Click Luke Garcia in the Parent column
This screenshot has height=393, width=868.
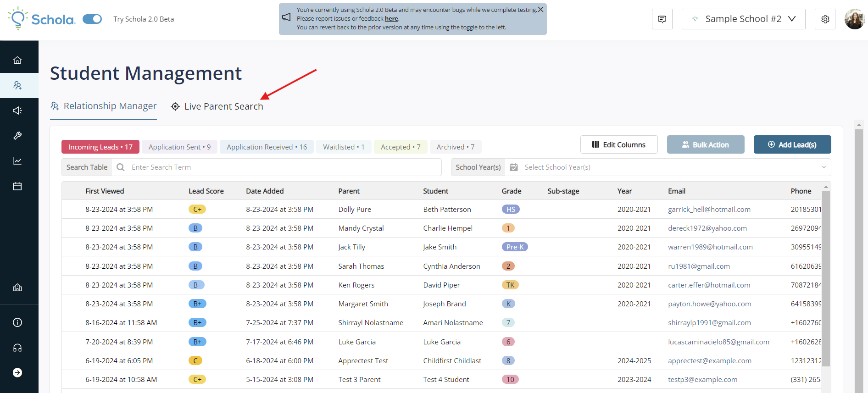coord(357,342)
